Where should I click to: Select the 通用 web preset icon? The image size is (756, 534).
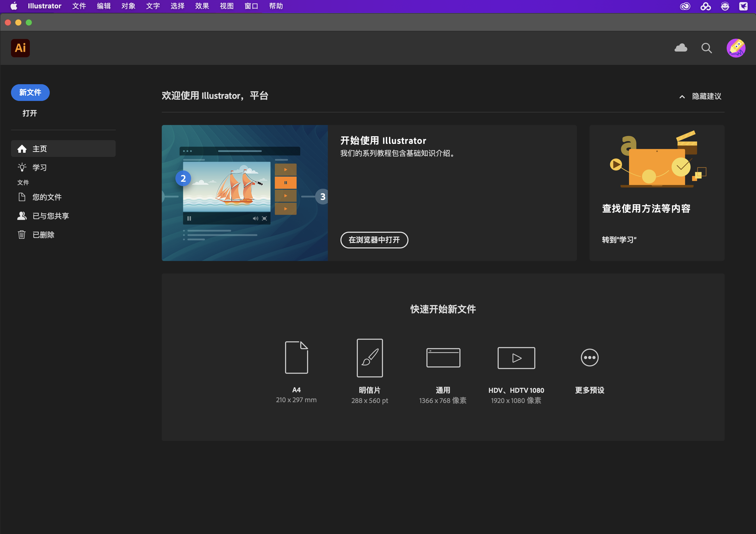(x=443, y=358)
